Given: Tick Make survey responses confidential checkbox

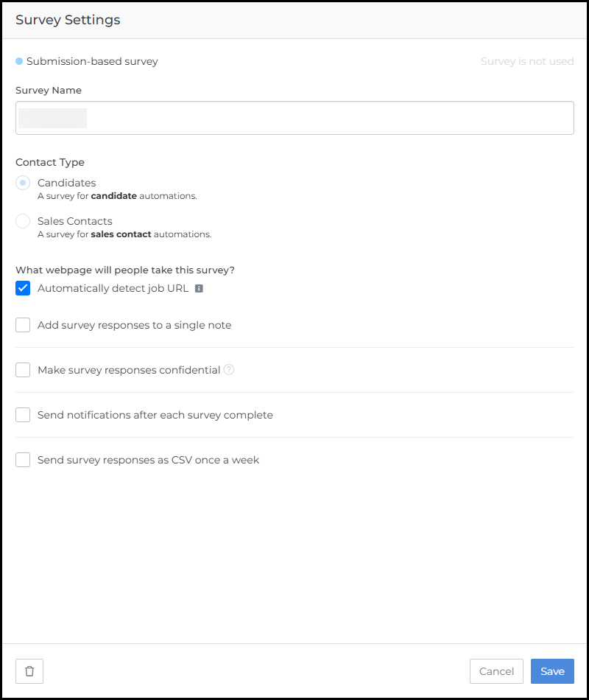Looking at the screenshot, I should pyautogui.click(x=23, y=370).
